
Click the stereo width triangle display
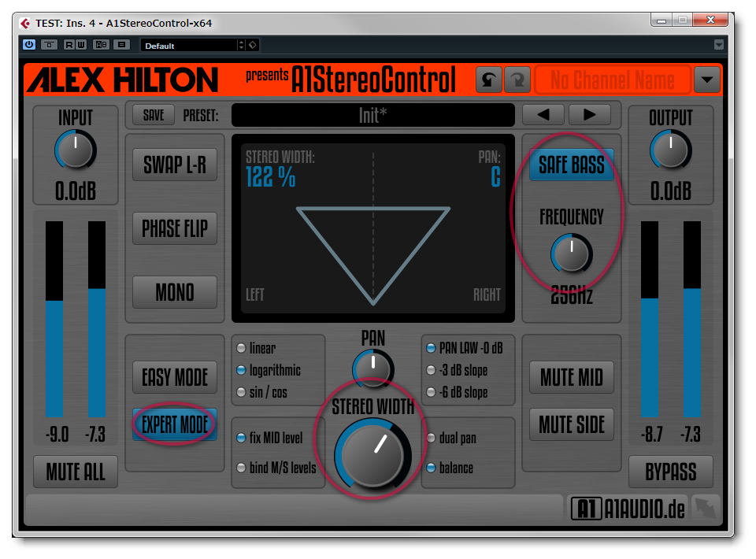[x=372, y=255]
